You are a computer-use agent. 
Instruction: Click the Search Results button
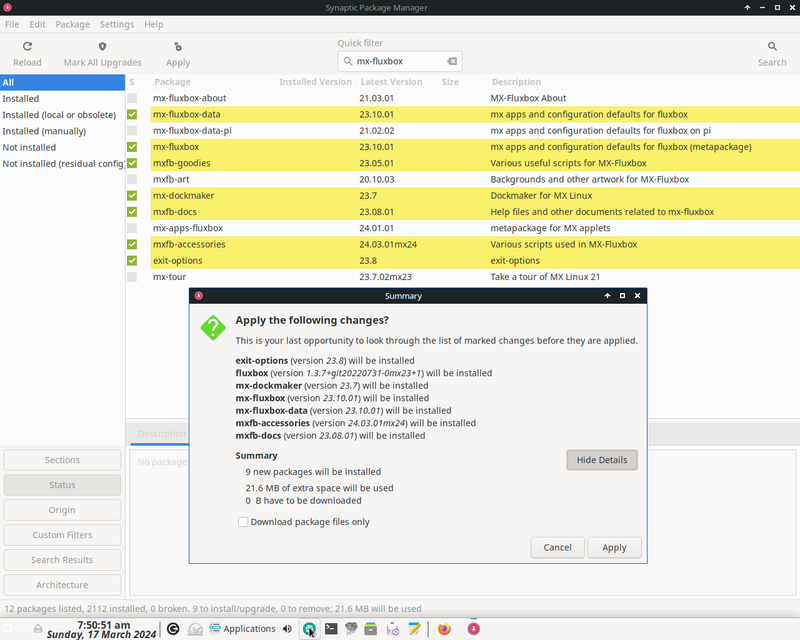(62, 560)
